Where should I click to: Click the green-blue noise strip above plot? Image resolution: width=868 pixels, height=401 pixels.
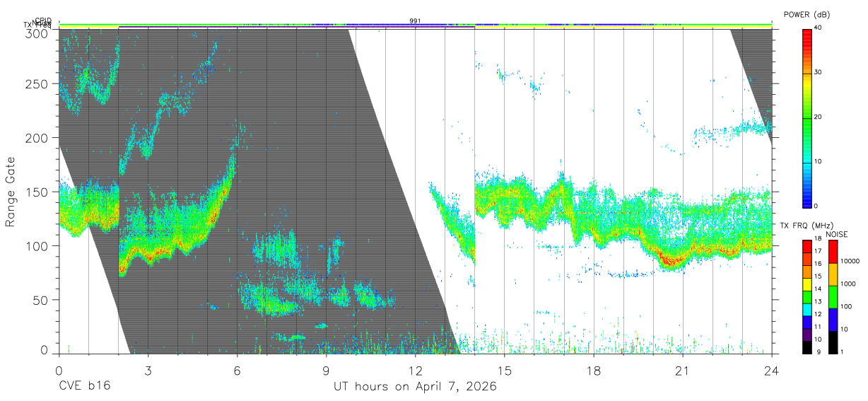415,25
